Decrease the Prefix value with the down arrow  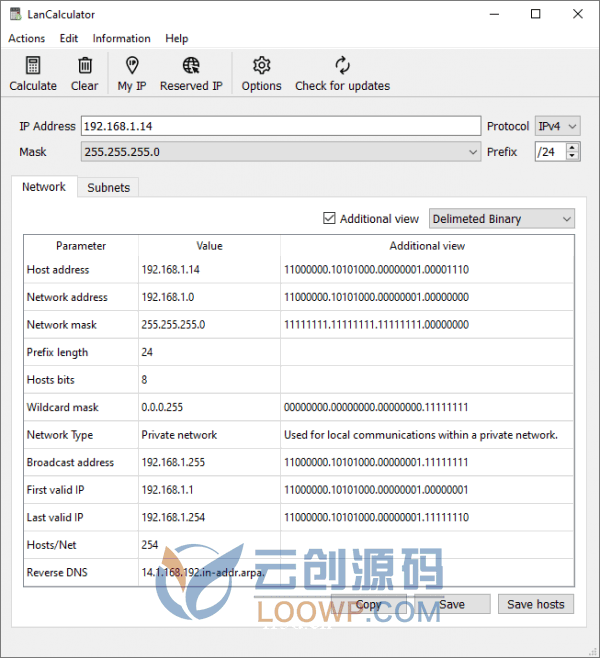pyautogui.click(x=572, y=156)
